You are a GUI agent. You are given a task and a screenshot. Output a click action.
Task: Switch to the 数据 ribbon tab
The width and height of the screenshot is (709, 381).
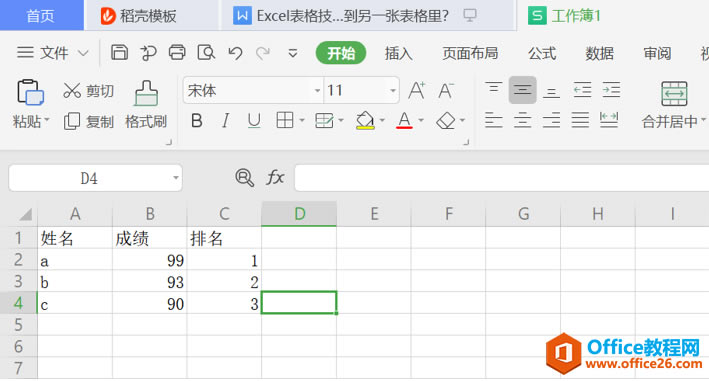tap(600, 53)
